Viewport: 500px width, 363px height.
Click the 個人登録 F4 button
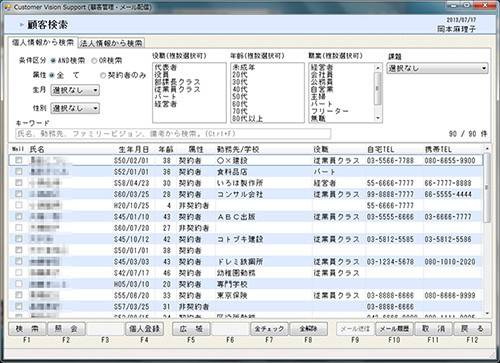144,329
